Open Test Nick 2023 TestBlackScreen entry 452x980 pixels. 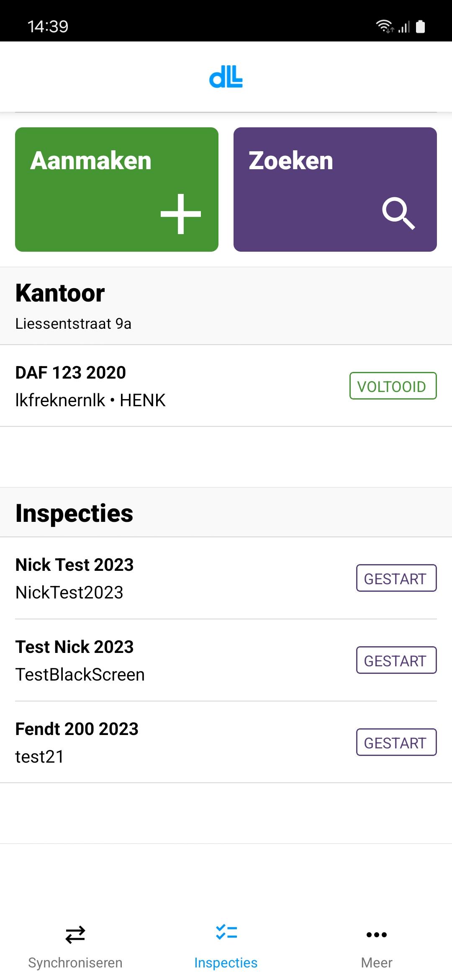(167, 660)
